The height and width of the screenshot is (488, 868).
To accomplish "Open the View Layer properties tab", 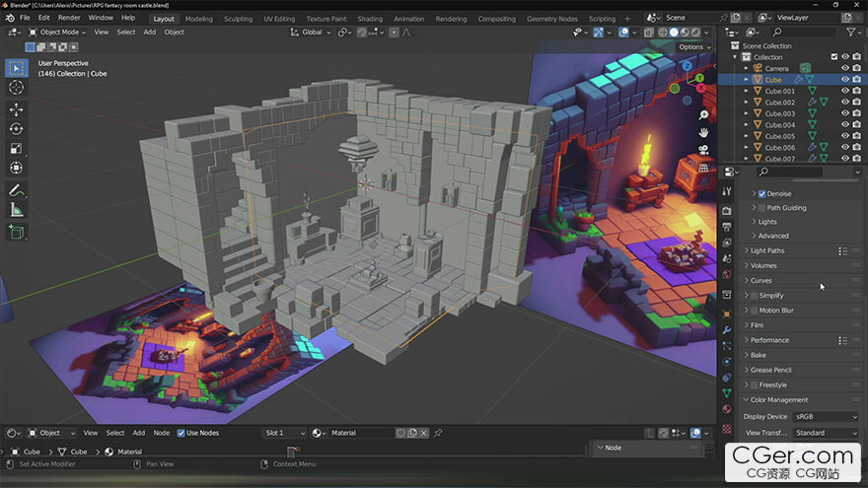I will pos(727,243).
